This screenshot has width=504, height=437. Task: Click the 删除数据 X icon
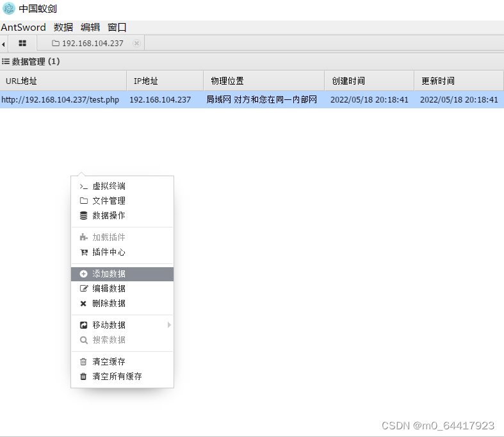(83, 303)
